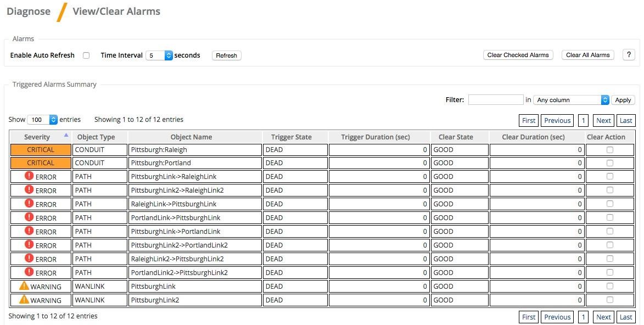Select clear checkbox for PortlandLink->PittsburghLink path
This screenshot has width=644, height=325.
coord(610,217)
